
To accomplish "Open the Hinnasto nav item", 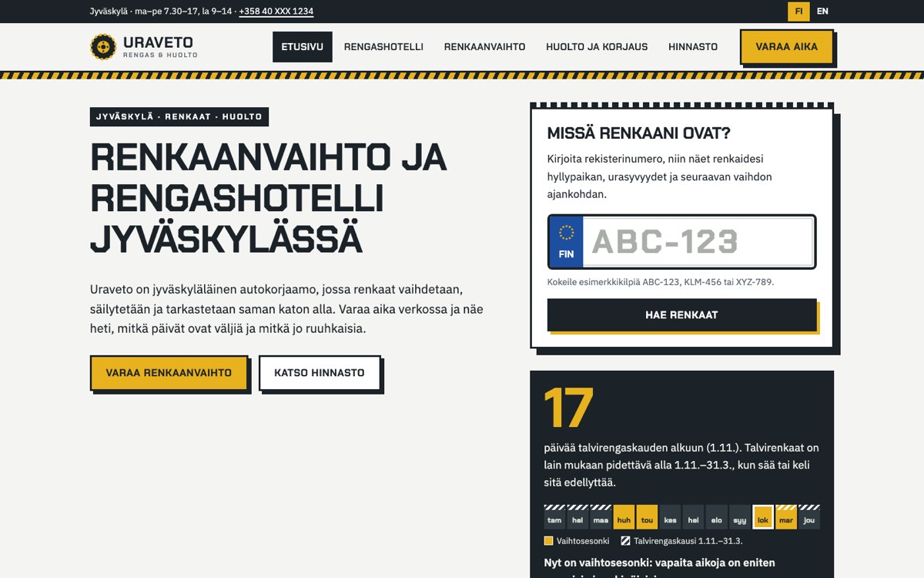I will [693, 47].
